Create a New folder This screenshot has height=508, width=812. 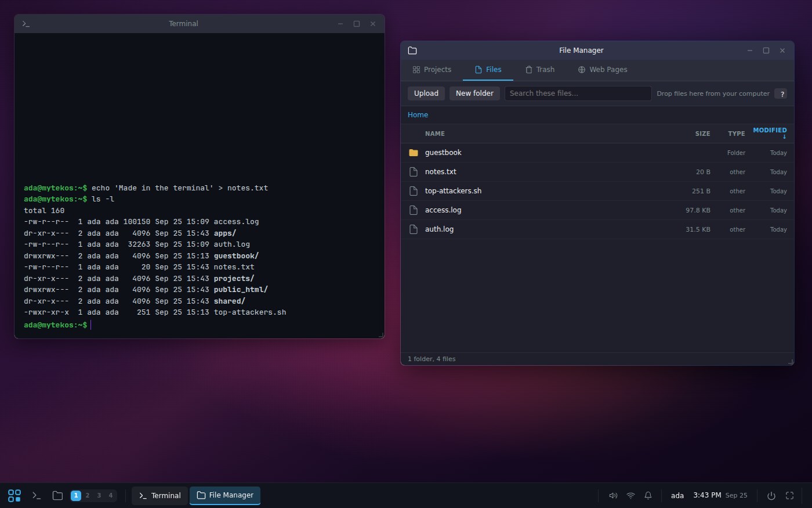coord(474,93)
